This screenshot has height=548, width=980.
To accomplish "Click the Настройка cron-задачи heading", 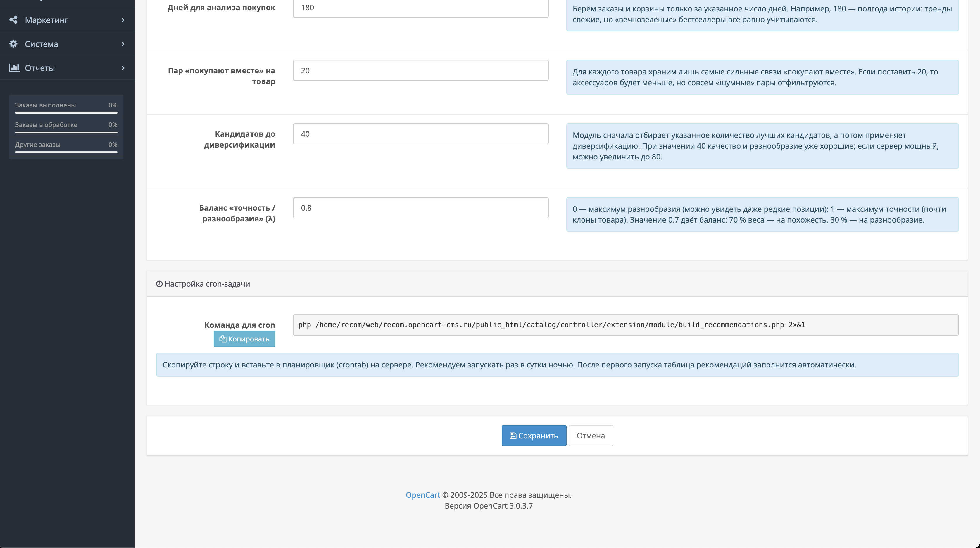I will (207, 284).
